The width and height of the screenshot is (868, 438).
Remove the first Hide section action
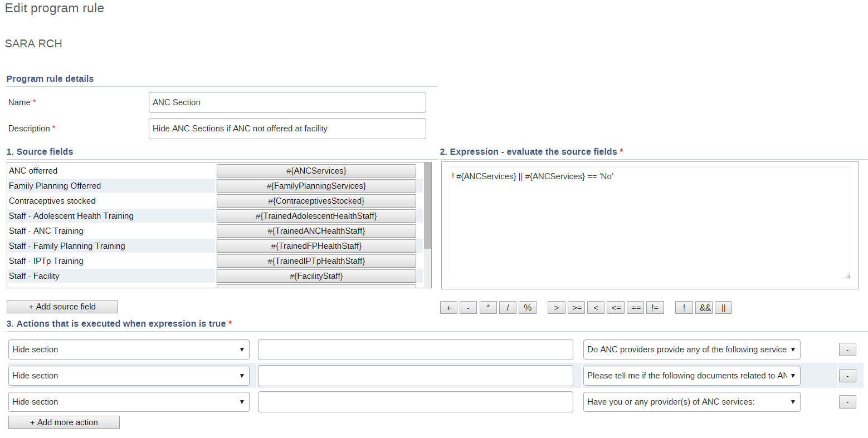click(x=847, y=350)
